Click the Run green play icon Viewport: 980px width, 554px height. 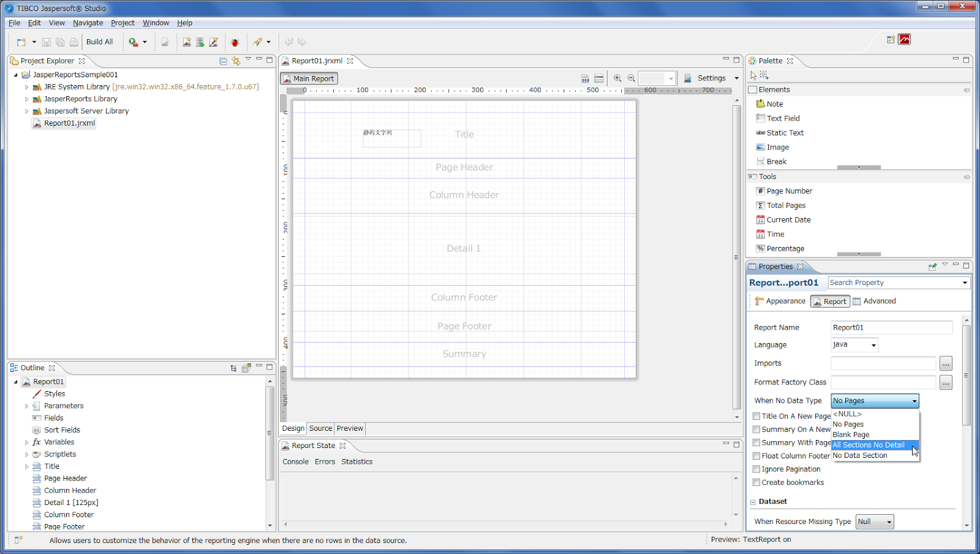(x=133, y=42)
